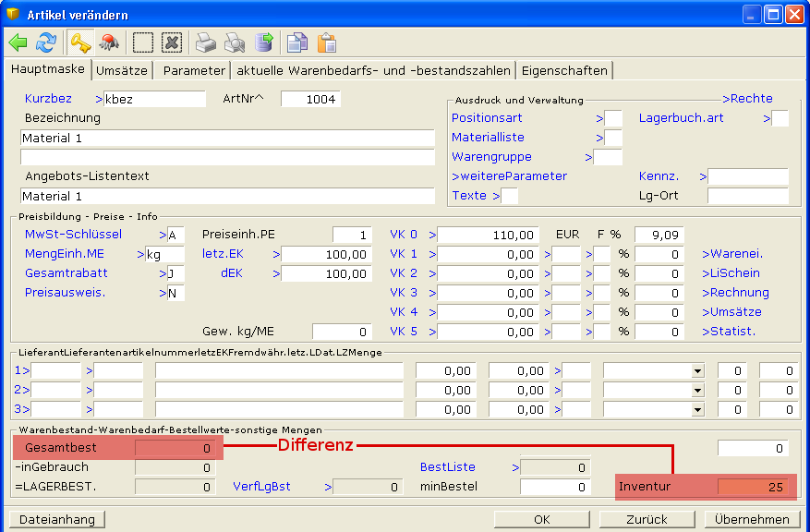
Task: Click the printer icon
Action: pyautogui.click(x=205, y=42)
